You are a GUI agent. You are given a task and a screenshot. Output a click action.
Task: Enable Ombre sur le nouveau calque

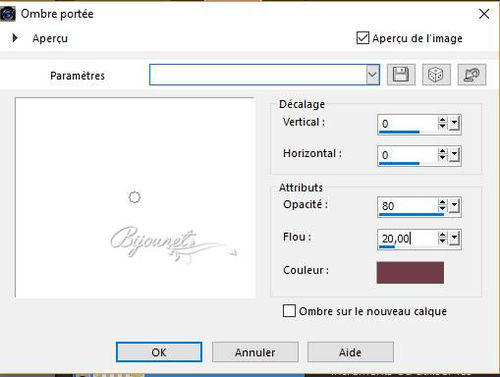289,311
